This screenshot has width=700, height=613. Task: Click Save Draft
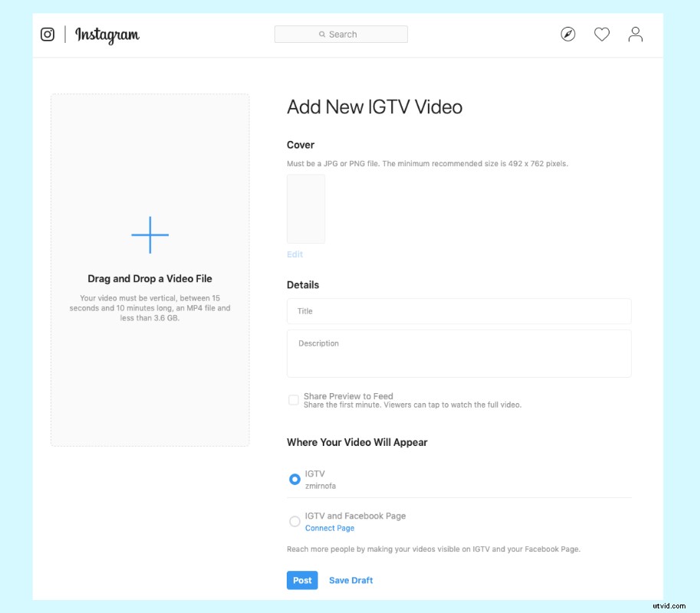click(351, 580)
